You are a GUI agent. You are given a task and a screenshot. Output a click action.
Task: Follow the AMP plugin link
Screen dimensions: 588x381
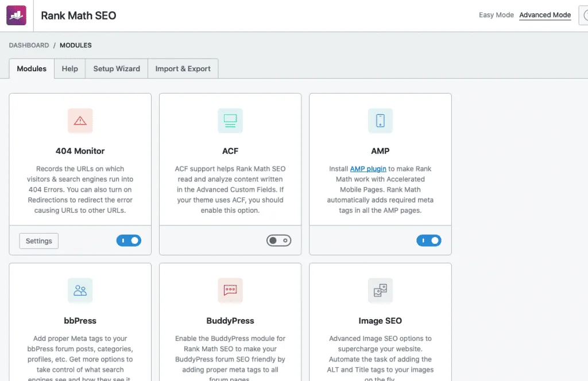coord(368,169)
